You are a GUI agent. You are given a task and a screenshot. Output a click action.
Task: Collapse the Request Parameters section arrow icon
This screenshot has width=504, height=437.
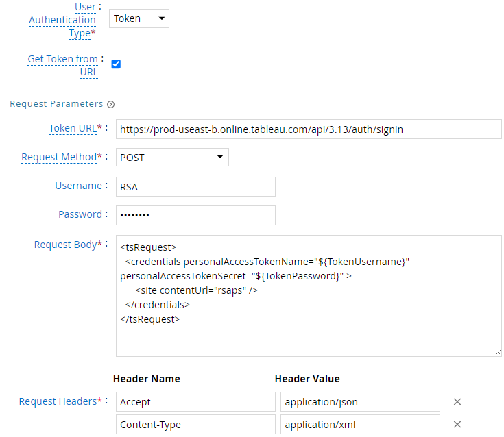111,105
